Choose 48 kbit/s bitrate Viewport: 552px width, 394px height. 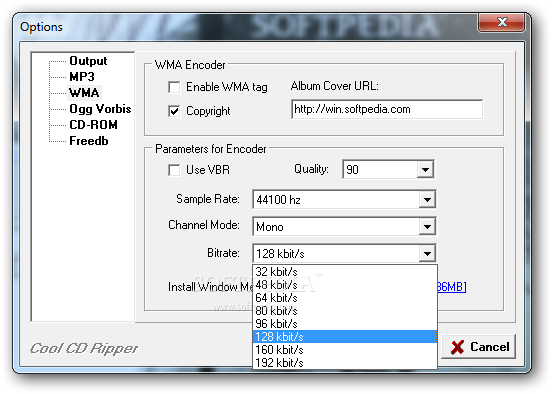point(345,285)
